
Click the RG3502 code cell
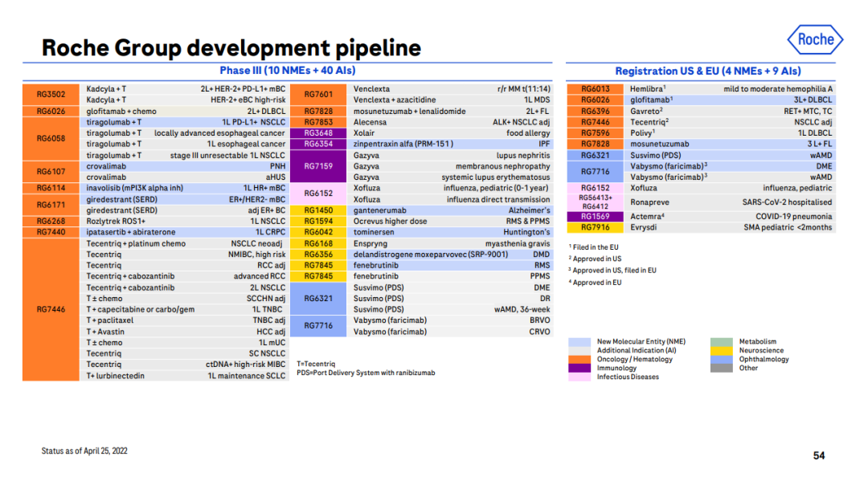51,95
